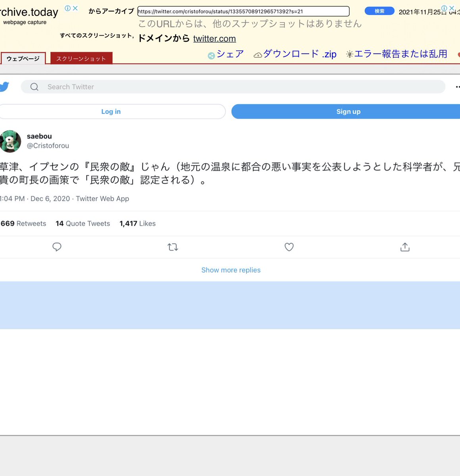Click the Twitter Web App source link

pos(102,199)
